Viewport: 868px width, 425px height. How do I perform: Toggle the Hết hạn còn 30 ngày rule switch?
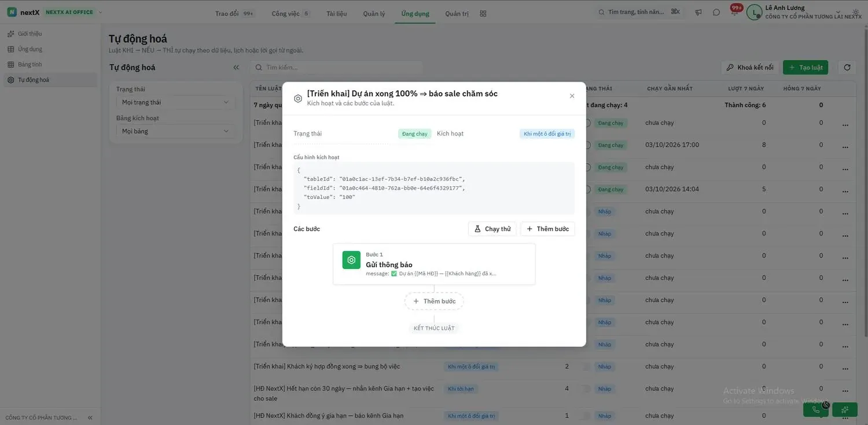tap(586, 389)
